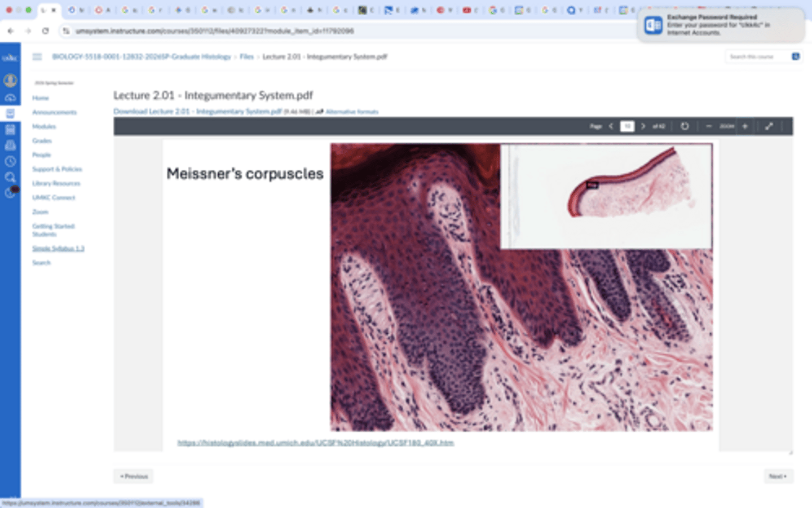This screenshot has width=812, height=508.
Task: Open the Account avatar in Canvas sidebar
Action: click(x=10, y=81)
